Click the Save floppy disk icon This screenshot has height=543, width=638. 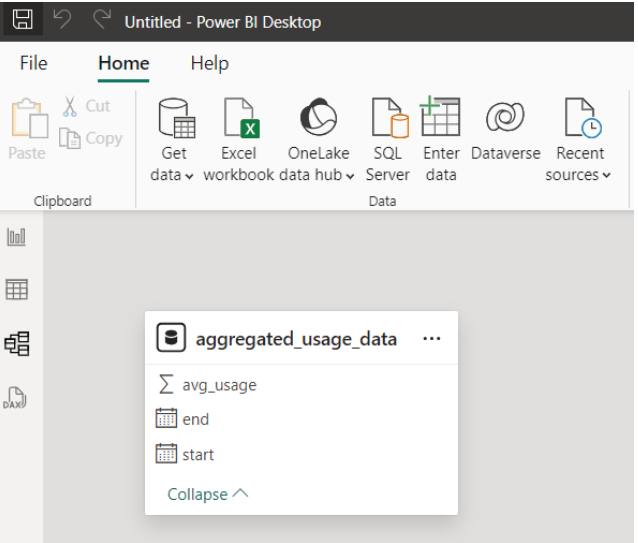pyautogui.click(x=22, y=20)
